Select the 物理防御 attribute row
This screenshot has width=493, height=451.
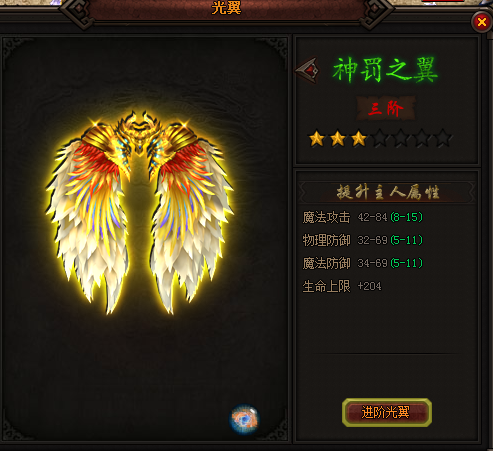tap(363, 240)
